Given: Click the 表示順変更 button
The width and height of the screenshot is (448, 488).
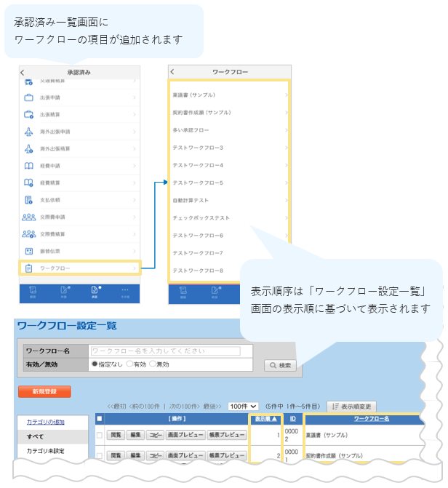Looking at the screenshot, I should (351, 407).
